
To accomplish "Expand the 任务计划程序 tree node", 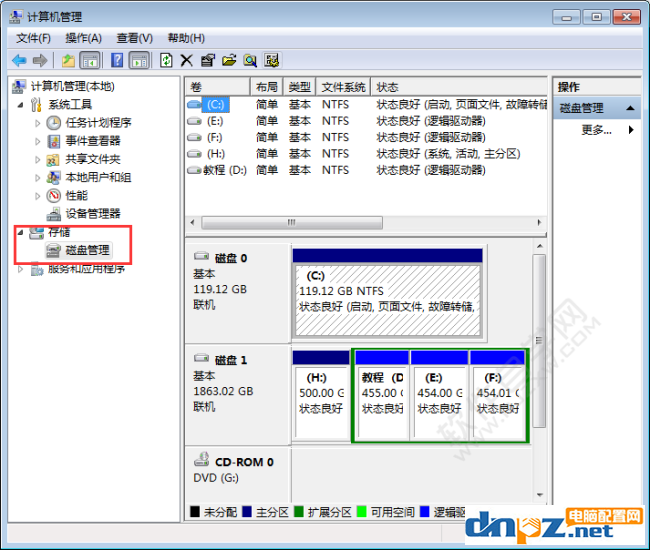I will tap(37, 123).
